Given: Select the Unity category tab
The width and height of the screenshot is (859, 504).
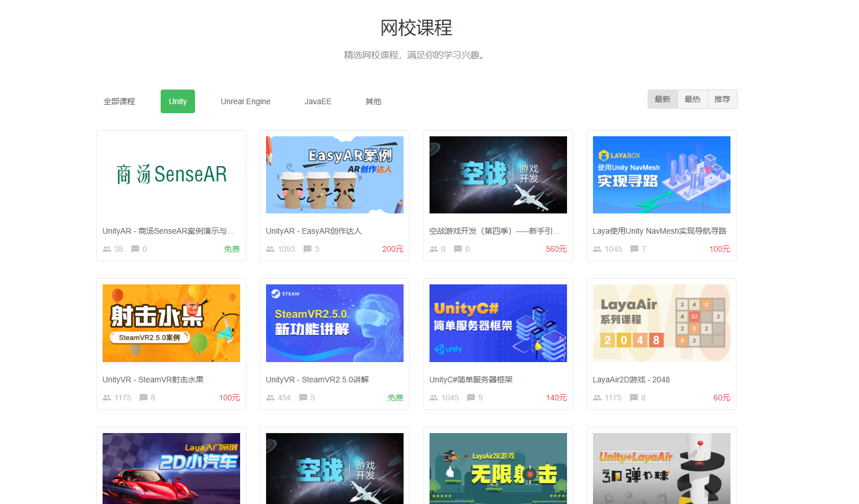Looking at the screenshot, I should click(x=178, y=101).
